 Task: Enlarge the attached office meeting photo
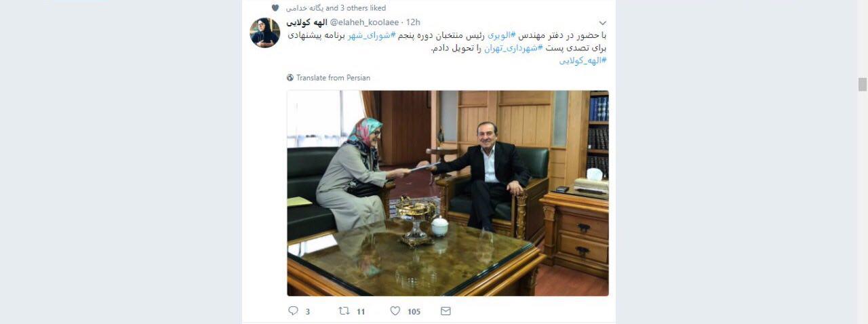(x=448, y=193)
